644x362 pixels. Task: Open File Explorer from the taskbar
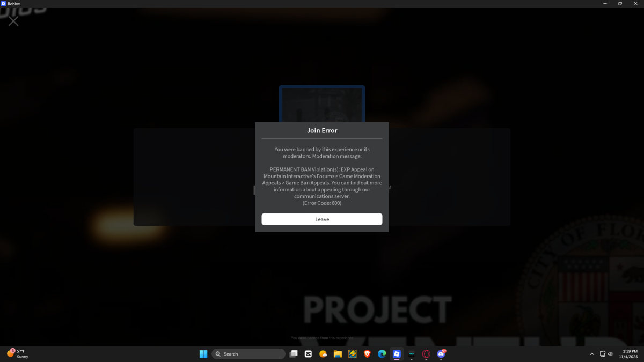pos(338,354)
